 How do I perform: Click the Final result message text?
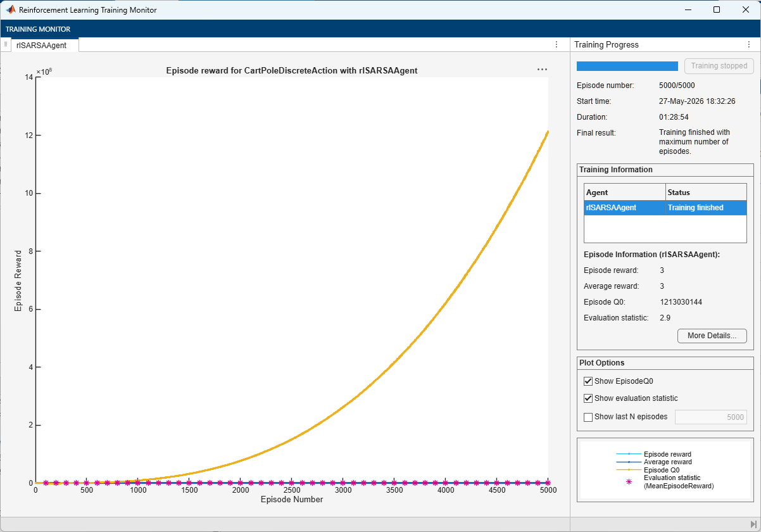tap(695, 142)
